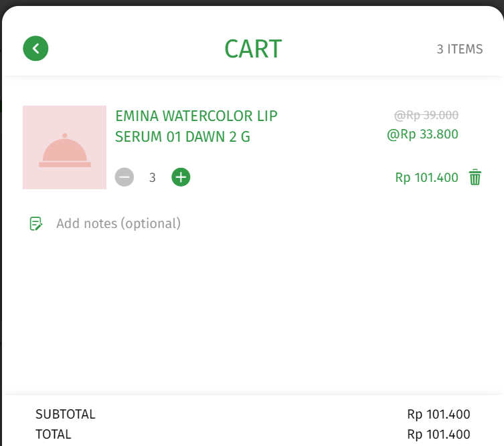Click the quantity value 3
The height and width of the screenshot is (446, 504).
click(x=153, y=178)
